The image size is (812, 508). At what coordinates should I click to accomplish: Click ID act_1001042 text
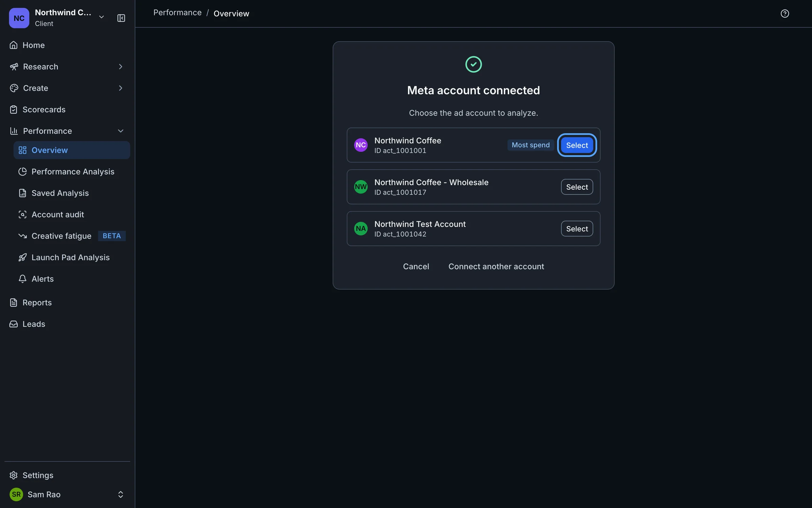pos(400,234)
